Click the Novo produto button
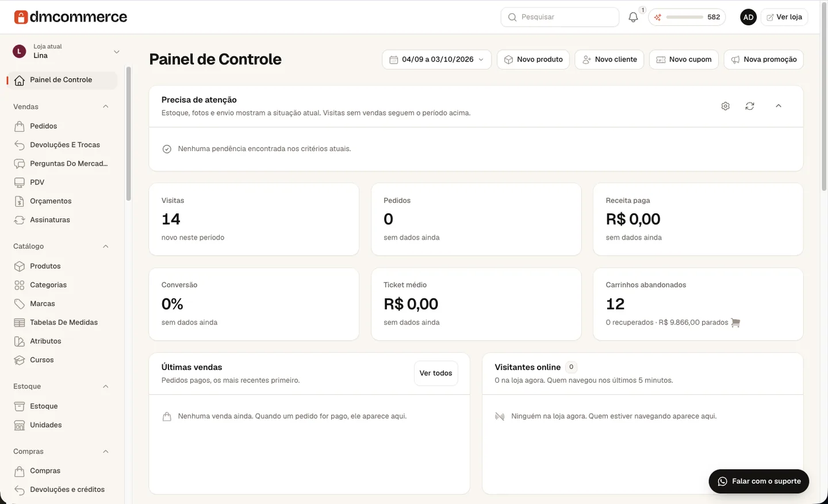Viewport: 828px width, 504px height. click(533, 59)
